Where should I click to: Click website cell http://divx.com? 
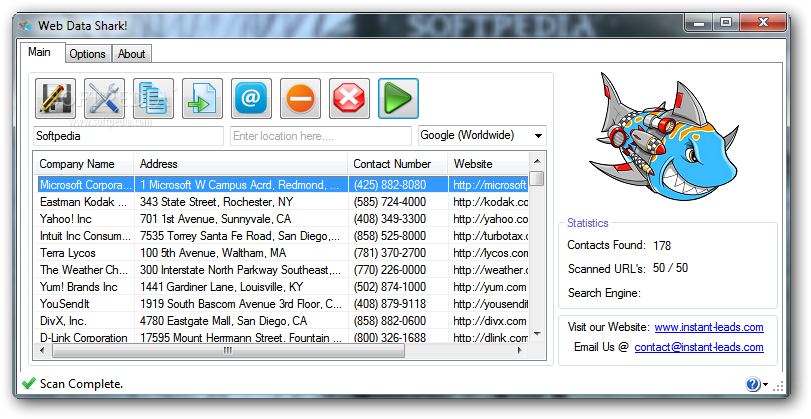click(x=489, y=321)
